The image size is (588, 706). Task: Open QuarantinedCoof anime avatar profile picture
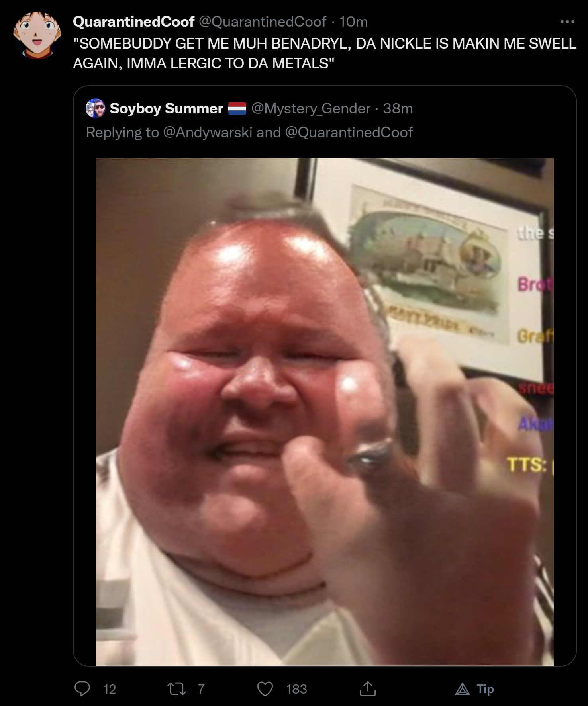click(37, 35)
